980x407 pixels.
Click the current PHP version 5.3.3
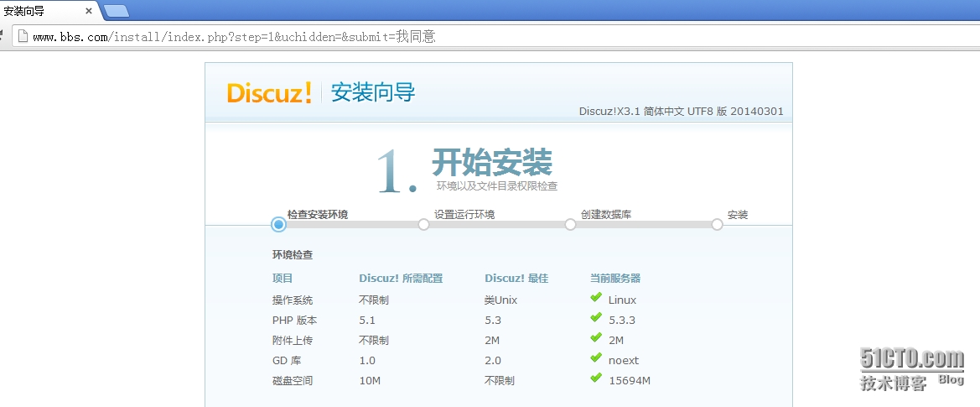coord(622,320)
